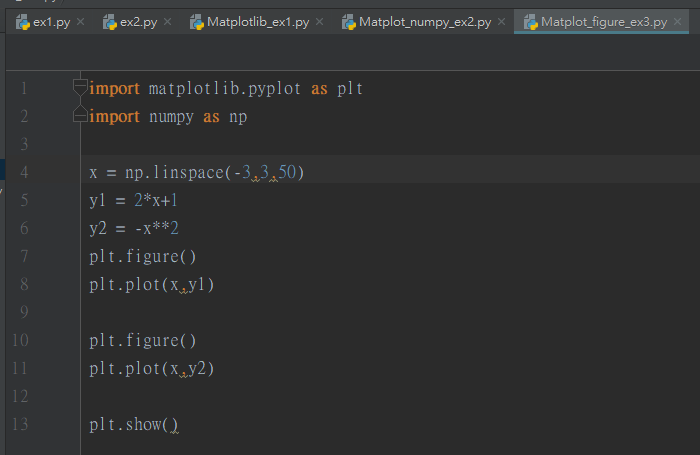The width and height of the screenshot is (700, 455).
Task: Collapse the import block at line 1
Action: click(80, 87)
